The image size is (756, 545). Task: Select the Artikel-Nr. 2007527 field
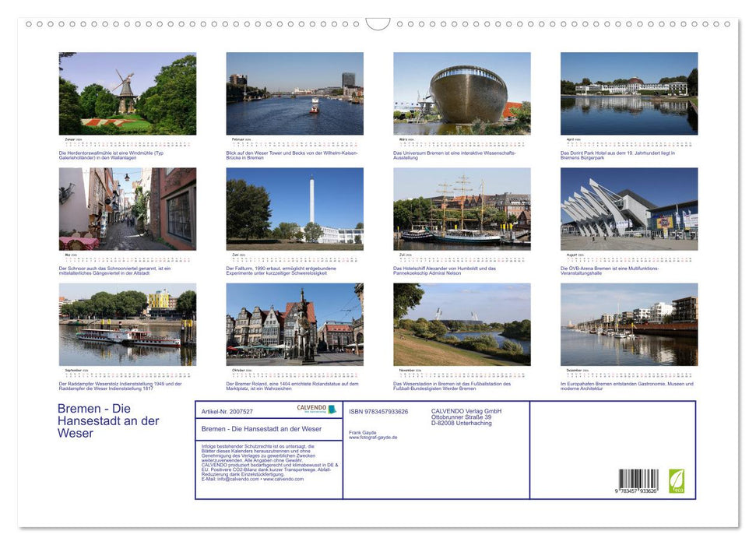(x=227, y=410)
